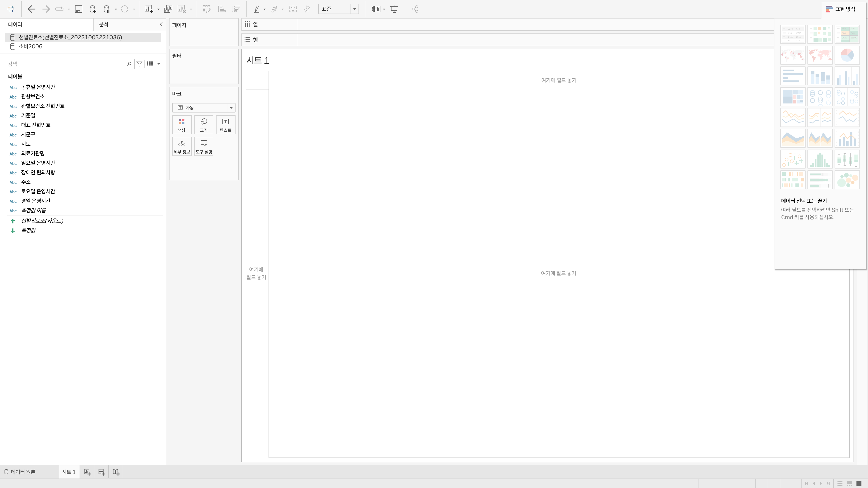Click the new data source icon
This screenshot has height=488, width=868.
93,9
